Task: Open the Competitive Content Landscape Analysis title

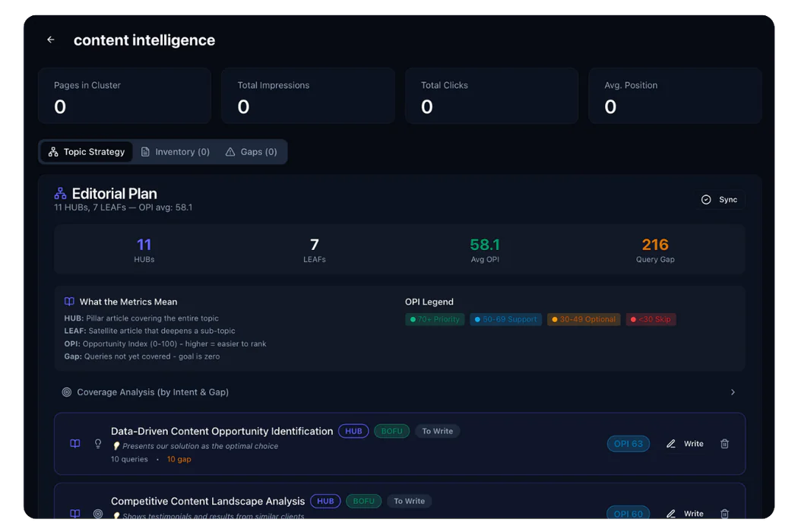Action: click(207, 502)
